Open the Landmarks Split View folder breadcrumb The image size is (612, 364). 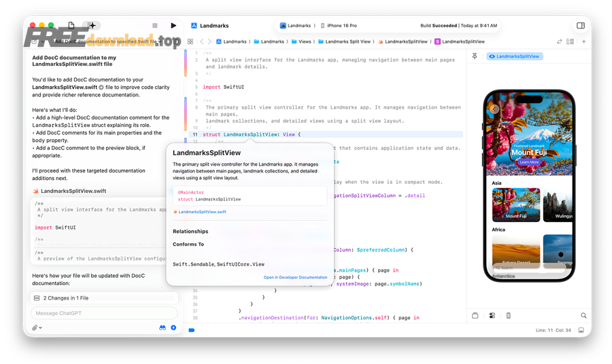click(x=344, y=41)
